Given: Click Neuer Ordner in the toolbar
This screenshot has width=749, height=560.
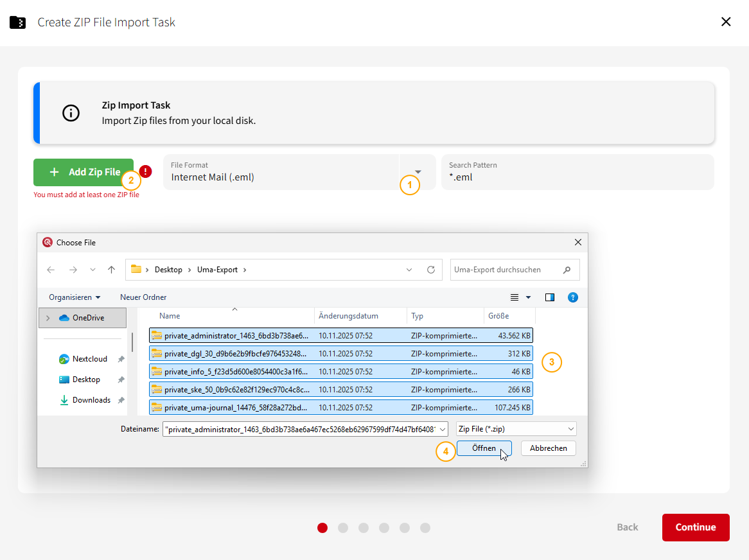Looking at the screenshot, I should (x=143, y=297).
